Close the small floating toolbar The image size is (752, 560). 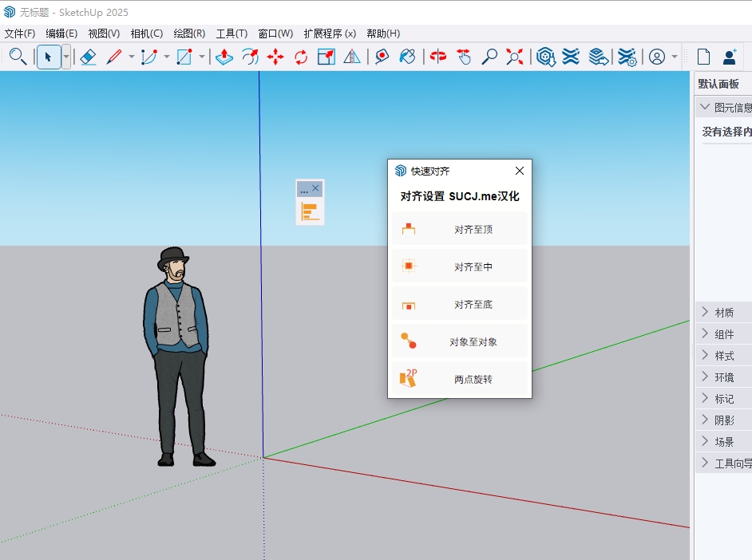[315, 188]
